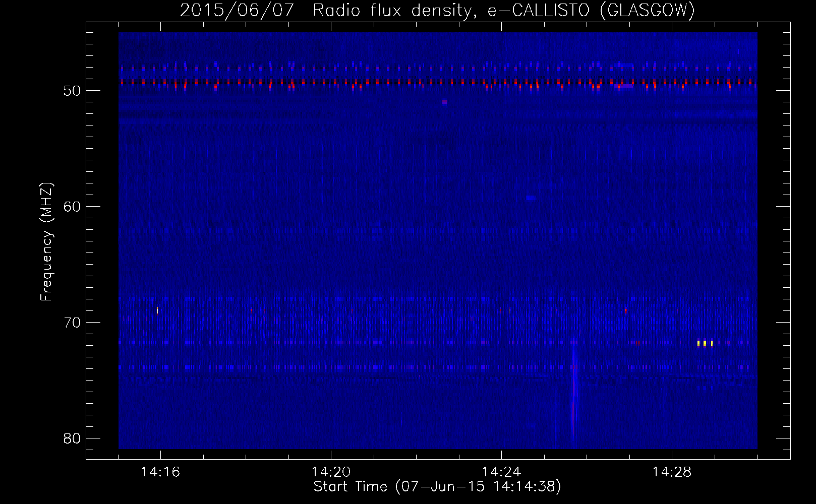The height and width of the screenshot is (504, 816).
Task: Select the Start Time axis label text
Action: 437,487
